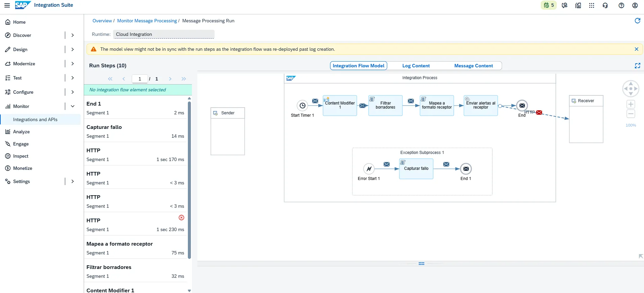Open the notifications counter badge showing 5
Screen dimensions: 644x293
point(549,5)
